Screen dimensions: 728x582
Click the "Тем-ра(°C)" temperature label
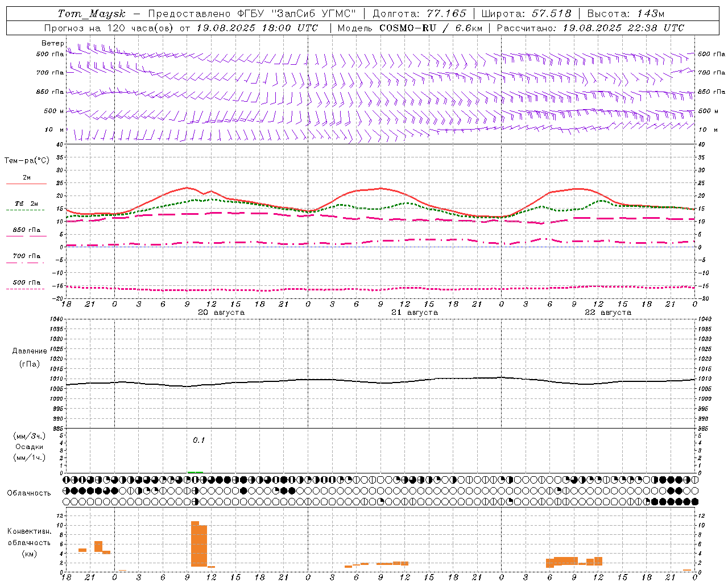click(27, 161)
